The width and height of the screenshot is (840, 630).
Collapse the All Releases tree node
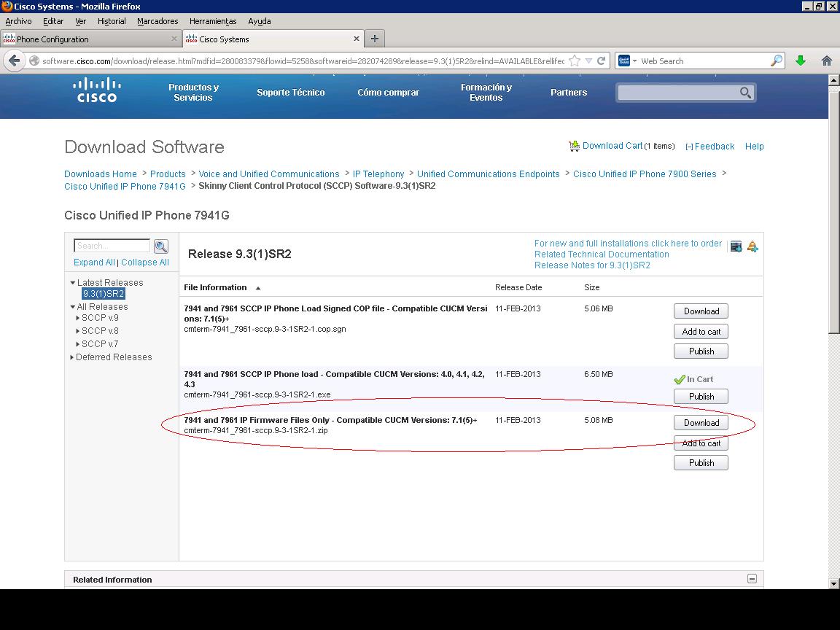(73, 306)
